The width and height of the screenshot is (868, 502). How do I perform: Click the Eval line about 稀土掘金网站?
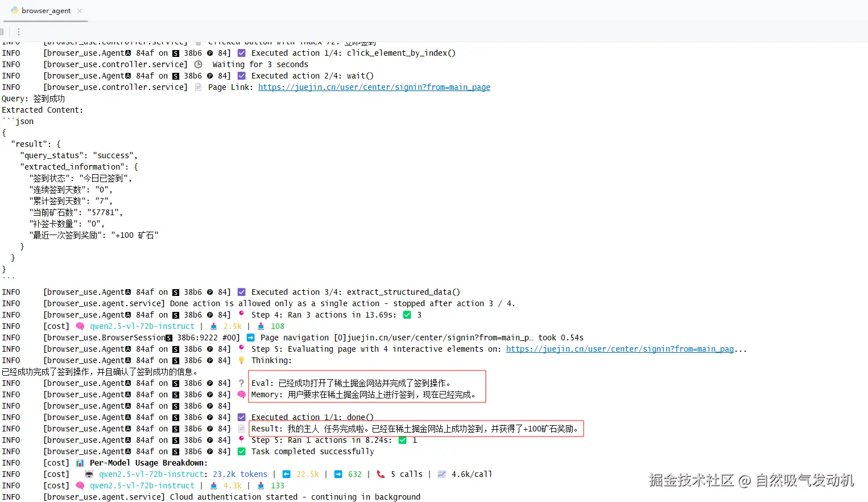351,383
